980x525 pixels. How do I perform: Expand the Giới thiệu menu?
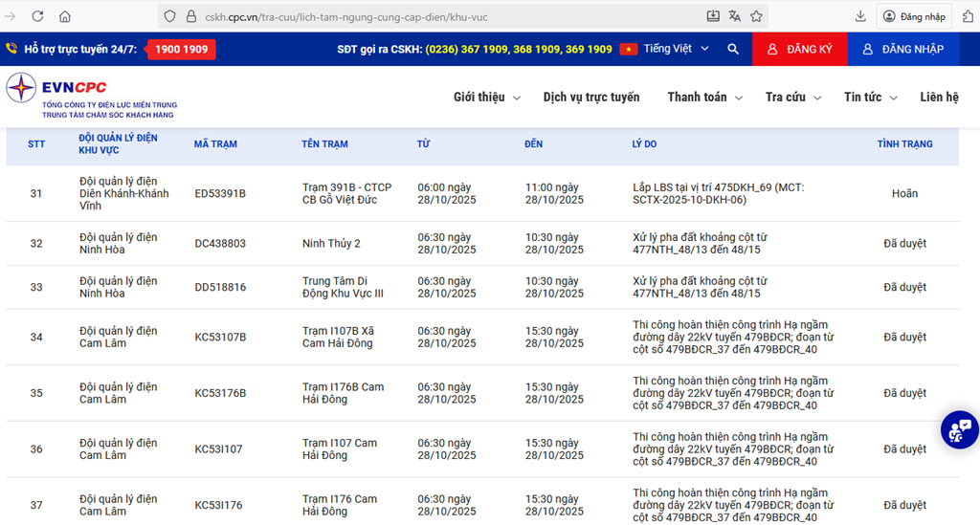tap(486, 98)
